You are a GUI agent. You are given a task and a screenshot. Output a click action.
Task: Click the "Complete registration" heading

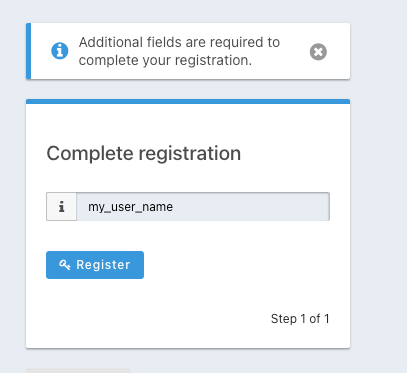[143, 153]
